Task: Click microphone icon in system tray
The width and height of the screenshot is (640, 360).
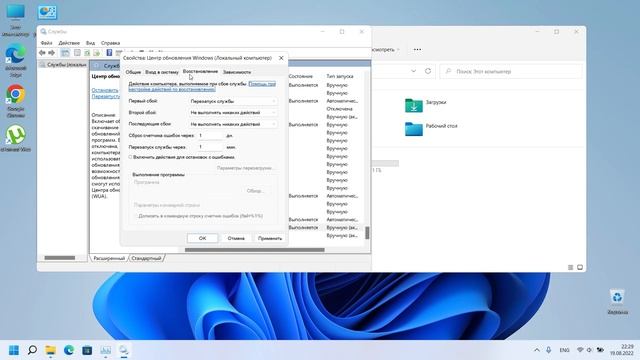Action: pyautogui.click(x=549, y=350)
